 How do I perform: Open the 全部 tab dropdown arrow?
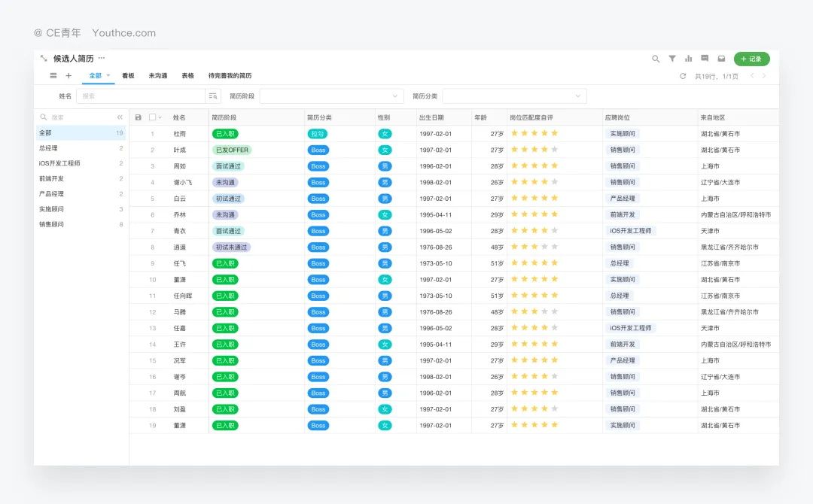click(x=108, y=76)
